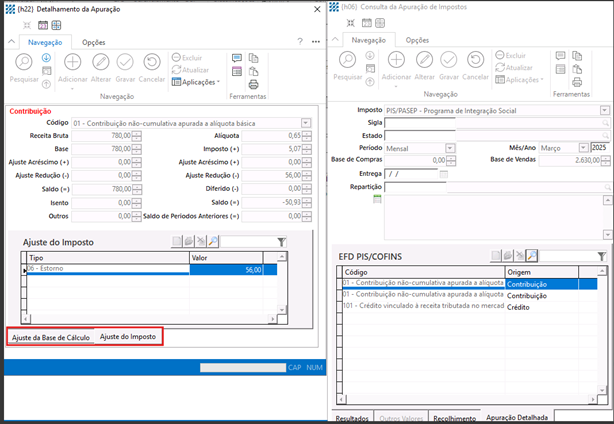Click Gravar checkmark in Consulta da Apuração window
614x424 pixels.
click(449, 60)
